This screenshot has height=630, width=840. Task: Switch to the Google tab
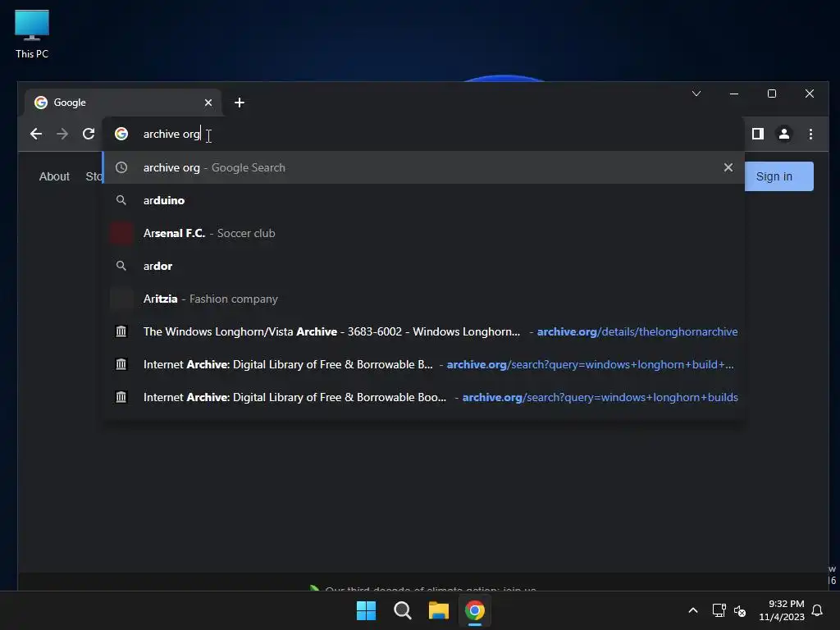(x=123, y=103)
